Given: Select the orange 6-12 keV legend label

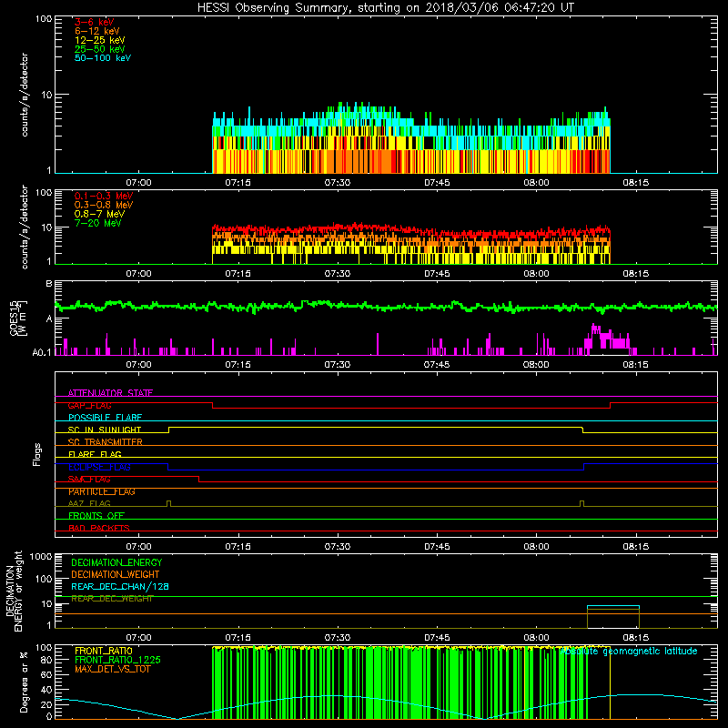Looking at the screenshot, I should pos(97,31).
